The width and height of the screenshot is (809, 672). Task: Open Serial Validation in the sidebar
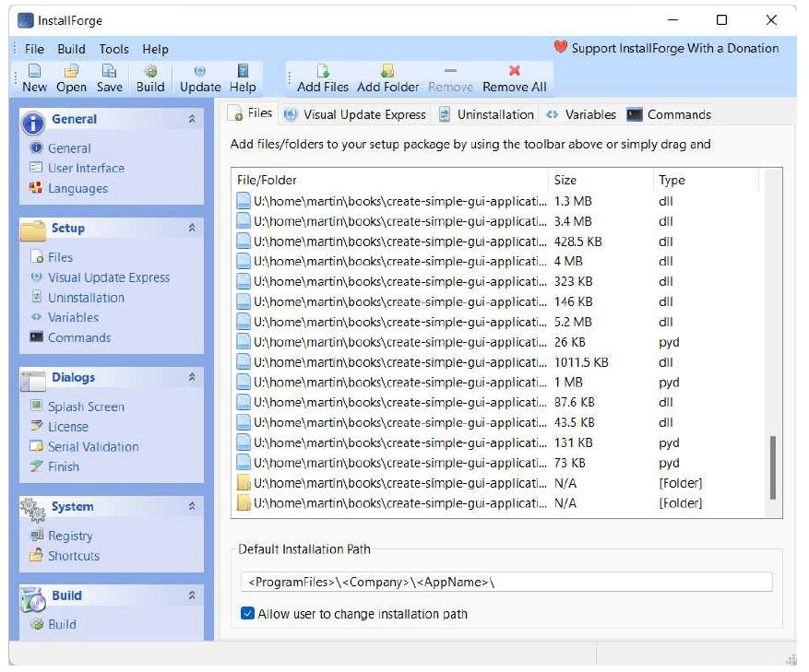(x=93, y=446)
